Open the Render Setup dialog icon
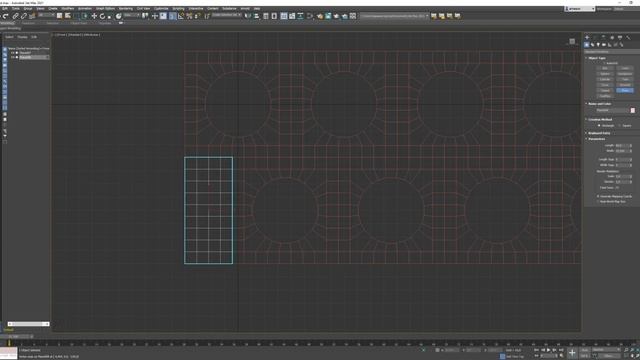Viewport: 640px width, 360px height. coord(320,16)
